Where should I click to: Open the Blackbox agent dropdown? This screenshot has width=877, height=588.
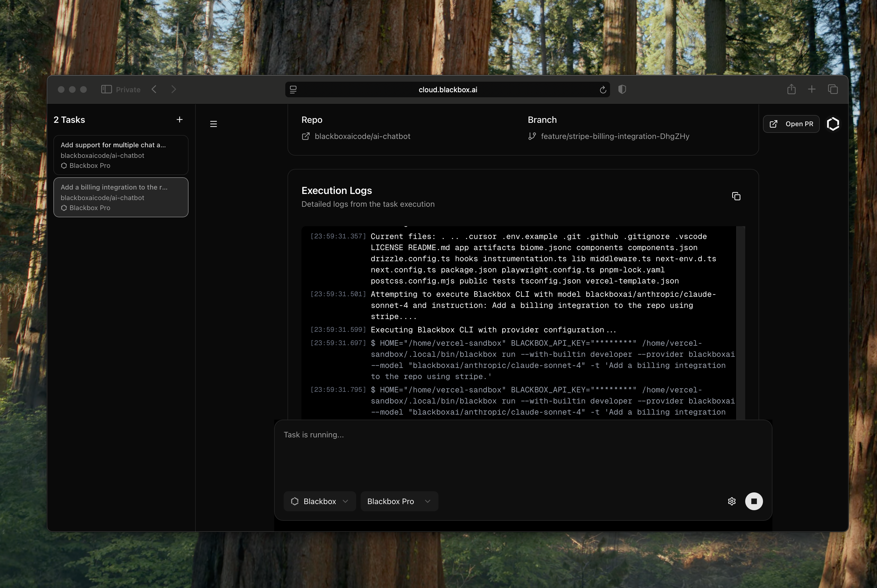click(x=320, y=501)
